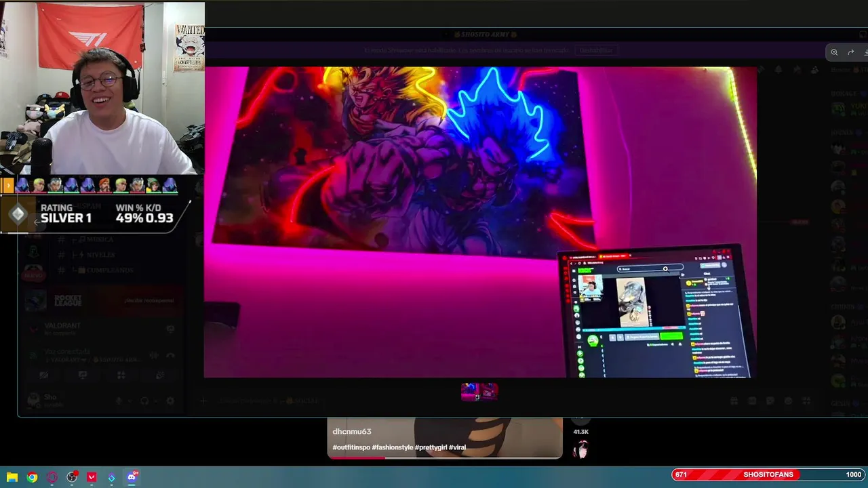Open the soundboard icon in voice panel
Screen dimensions: 868x488
coord(160,375)
